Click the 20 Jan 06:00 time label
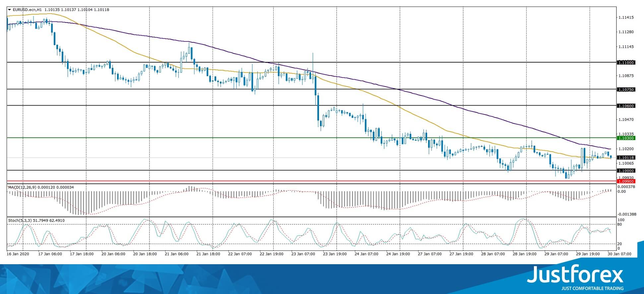Image resolution: width=644 pixels, height=294 pixels. (113, 254)
